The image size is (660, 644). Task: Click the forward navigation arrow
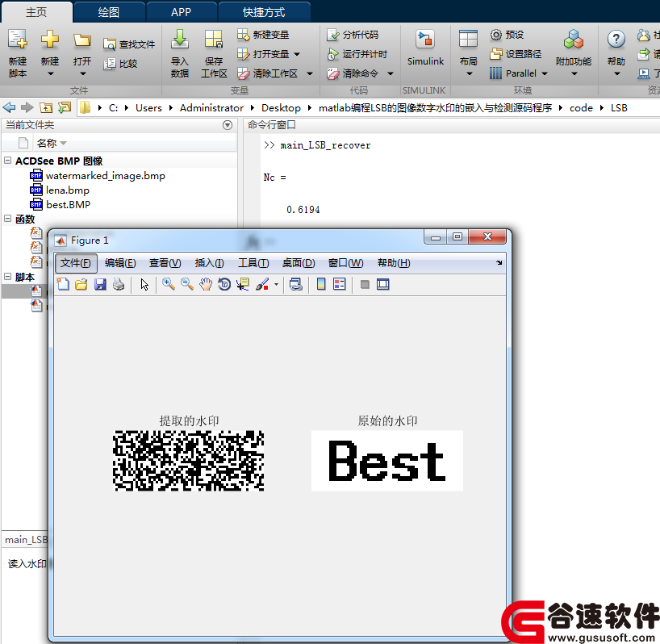click(27, 108)
